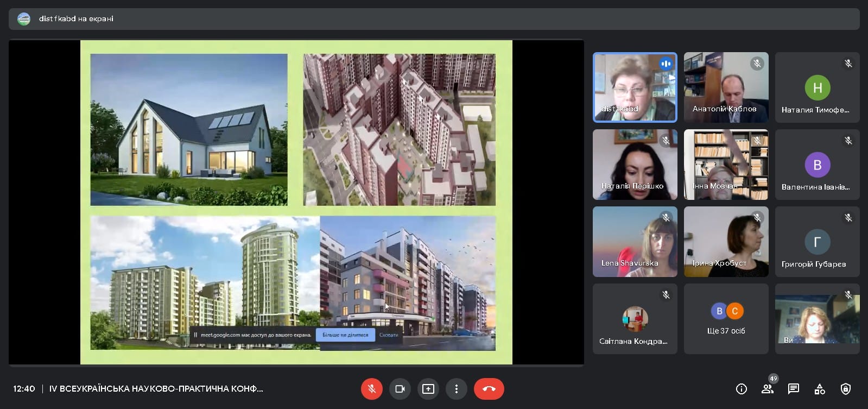Screen dimensions: 868x409
Task: Click the orange 'С' avatar in more-participants tile
Action: 735,311
